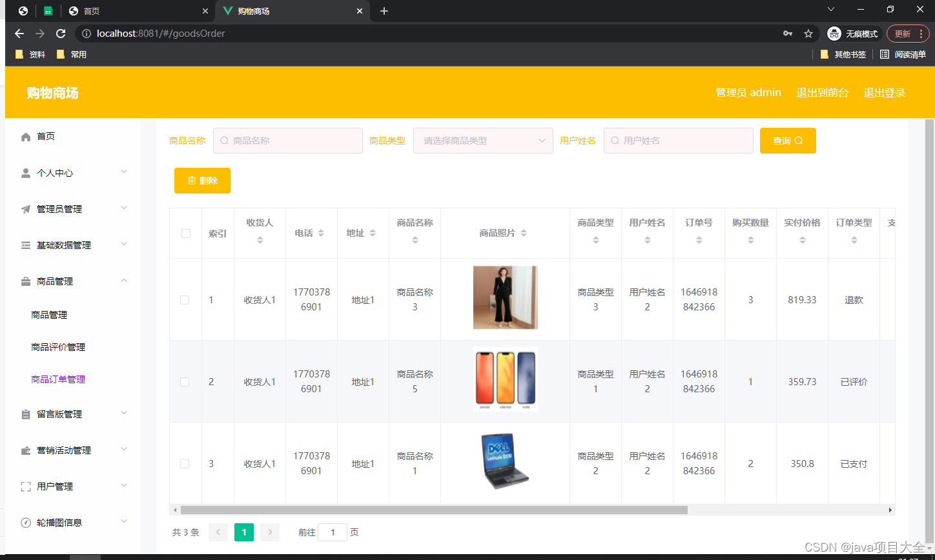Screen dimensions: 935x560
Task: Open the 商品管理 submenu item
Action: 49,315
